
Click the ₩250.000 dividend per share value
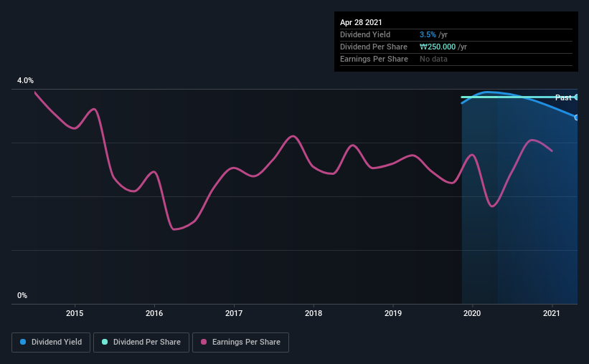point(438,47)
